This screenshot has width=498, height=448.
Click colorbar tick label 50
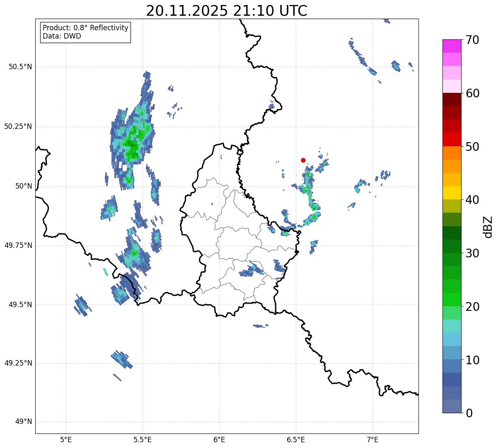click(472, 147)
